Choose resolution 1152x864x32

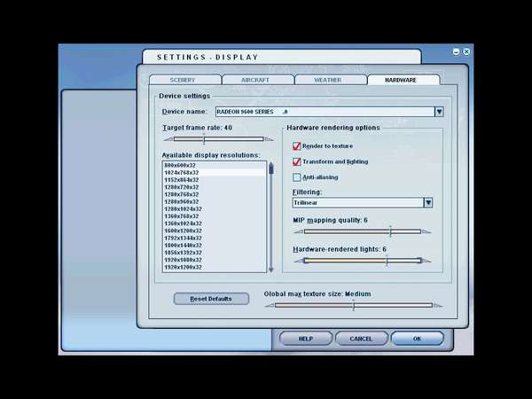pyautogui.click(x=215, y=180)
